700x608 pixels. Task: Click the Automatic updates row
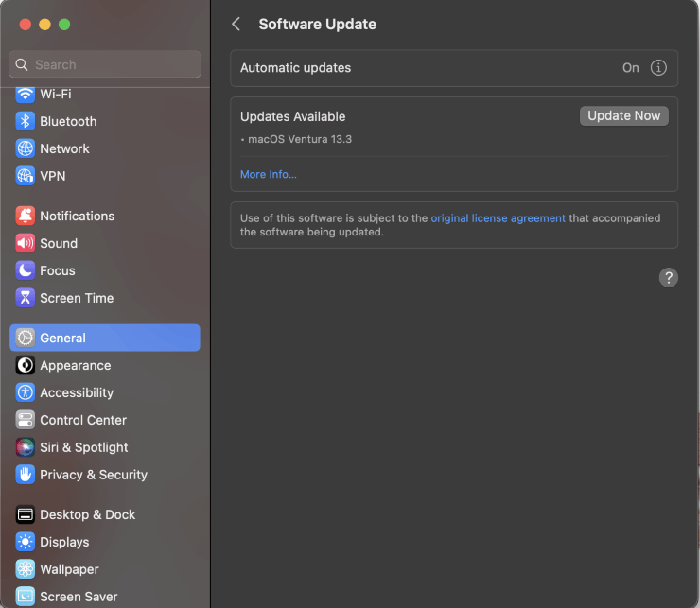click(x=426, y=68)
